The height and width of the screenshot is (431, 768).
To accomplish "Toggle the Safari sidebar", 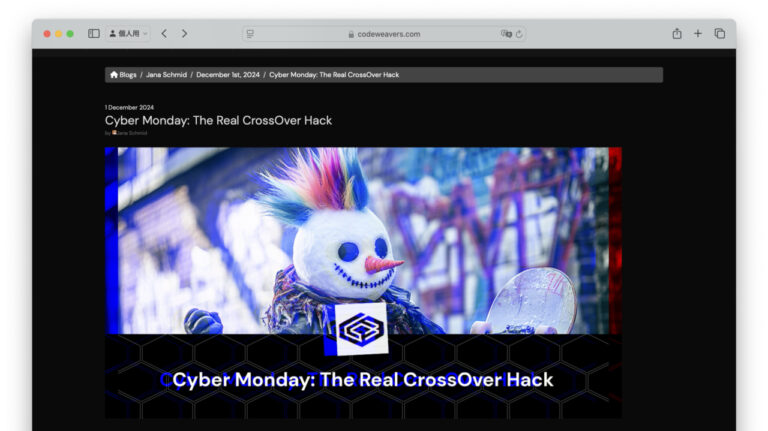I will point(94,33).
